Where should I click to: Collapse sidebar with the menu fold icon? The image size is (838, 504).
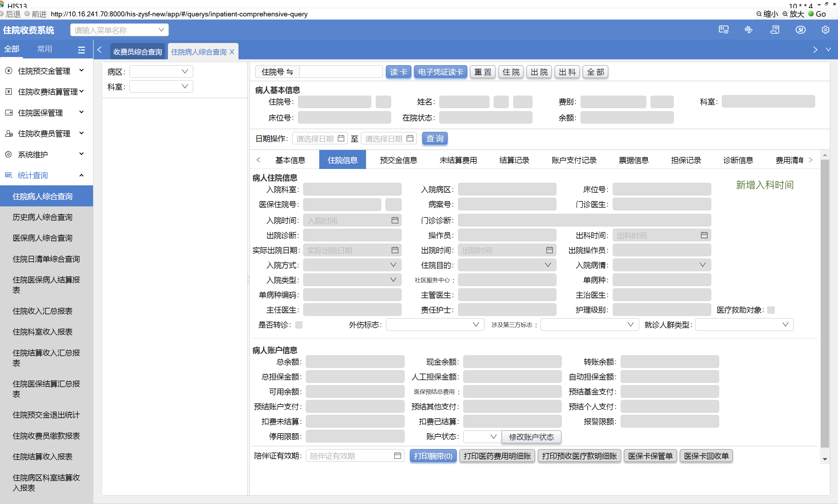click(82, 50)
